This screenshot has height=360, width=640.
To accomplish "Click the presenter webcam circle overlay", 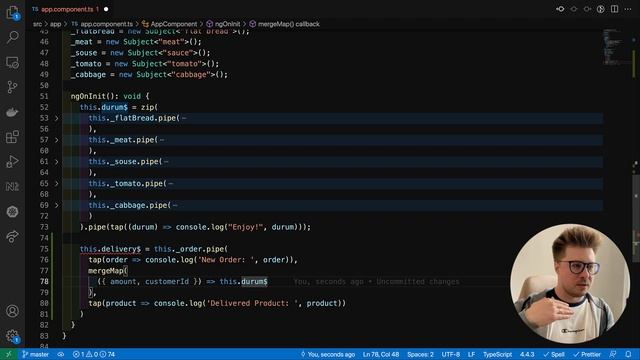I will coord(570,284).
